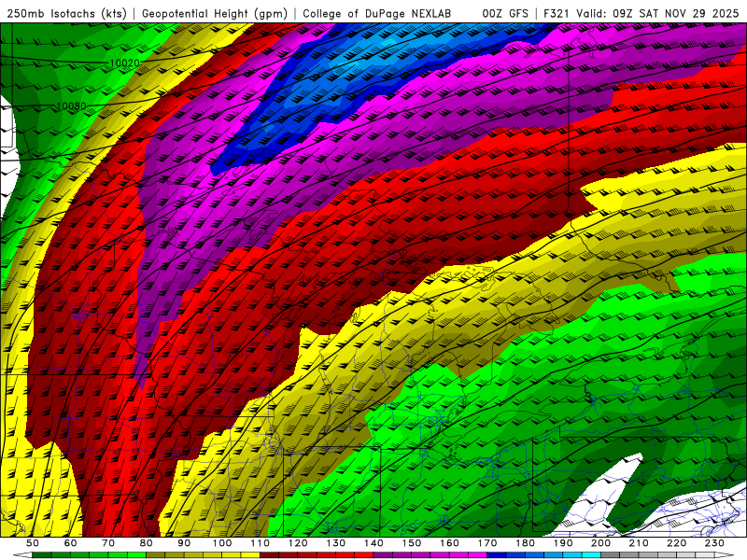Screen dimensions: 747x560
Task: Click the 130 value on the color scale
Action: (336, 543)
